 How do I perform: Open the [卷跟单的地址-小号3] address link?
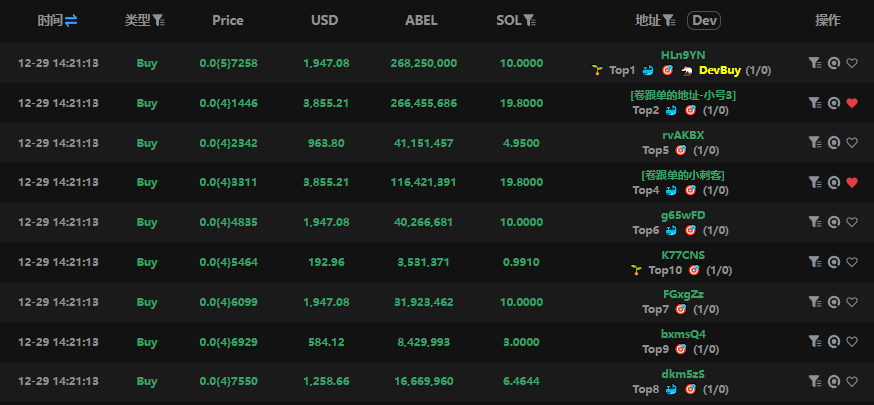point(683,95)
